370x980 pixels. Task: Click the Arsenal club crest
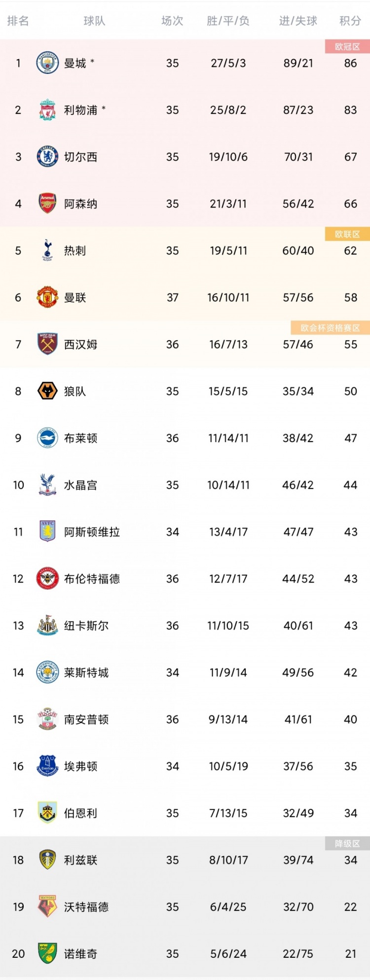point(48,204)
